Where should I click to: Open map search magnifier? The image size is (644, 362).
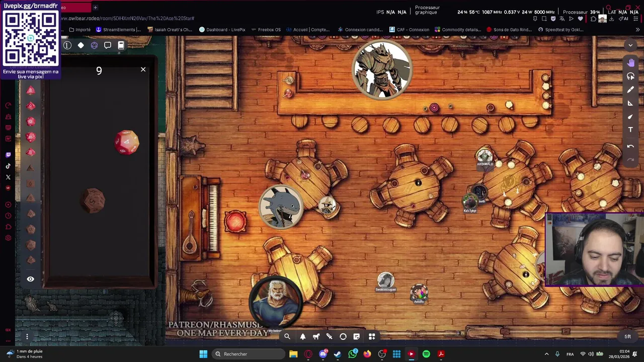tap(287, 336)
